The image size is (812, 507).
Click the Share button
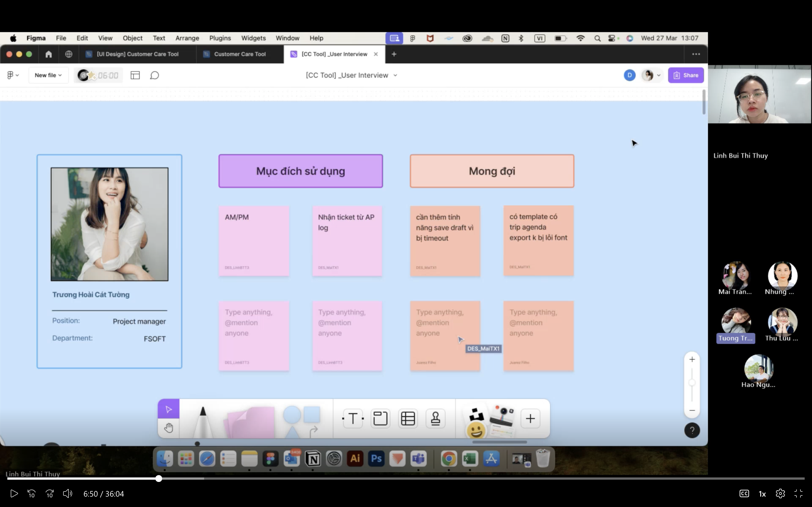[685, 75]
